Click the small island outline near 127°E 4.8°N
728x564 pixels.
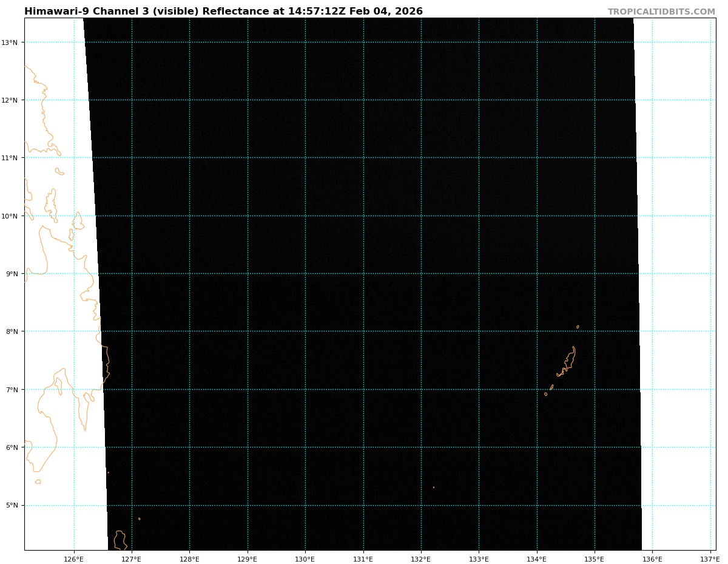139,518
